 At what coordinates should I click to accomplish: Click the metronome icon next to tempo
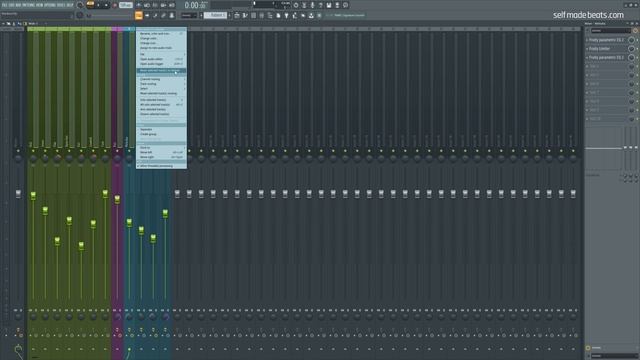tap(139, 5)
